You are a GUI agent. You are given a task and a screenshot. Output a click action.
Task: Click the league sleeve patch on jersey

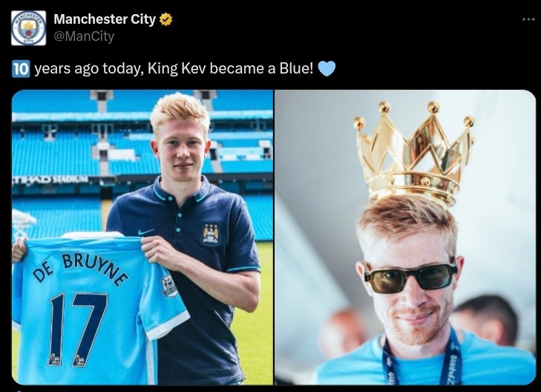[x=168, y=285]
